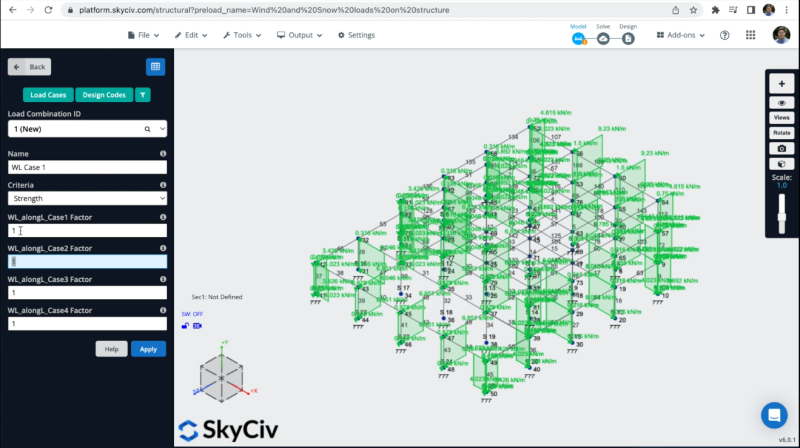This screenshot has width=800, height=448.
Task: Click the Design Codes button
Action: (104, 95)
